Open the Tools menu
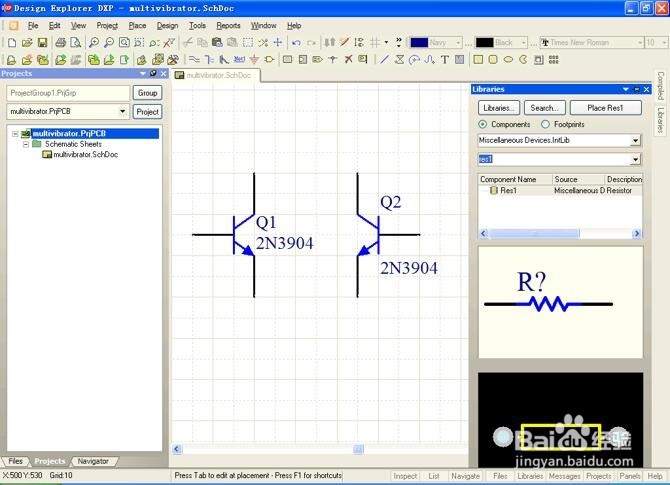The height and width of the screenshot is (485, 670). pos(197,26)
